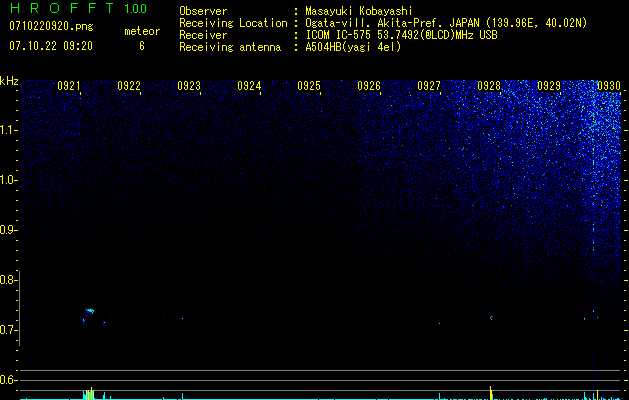Click the 0923 time marker
Image resolution: width=629 pixels, height=400 pixels.
coord(189,86)
